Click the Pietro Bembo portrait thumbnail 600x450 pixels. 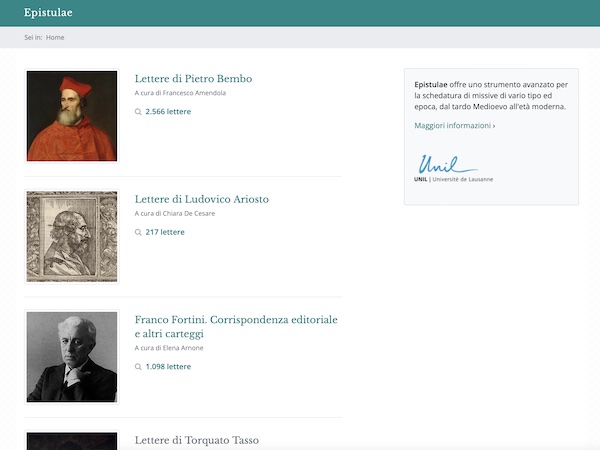pyautogui.click(x=72, y=116)
